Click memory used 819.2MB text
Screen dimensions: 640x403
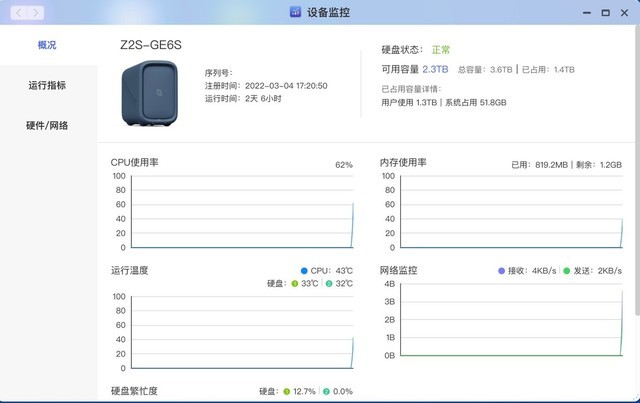[x=540, y=165]
